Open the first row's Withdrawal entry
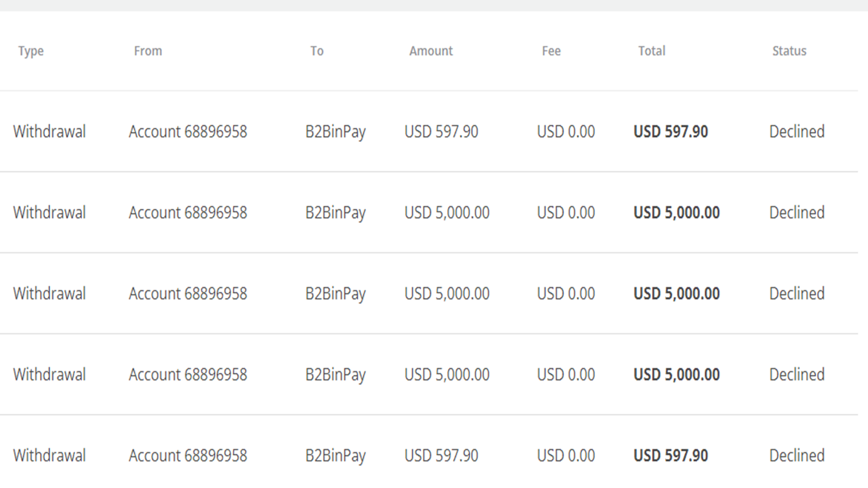 point(49,131)
